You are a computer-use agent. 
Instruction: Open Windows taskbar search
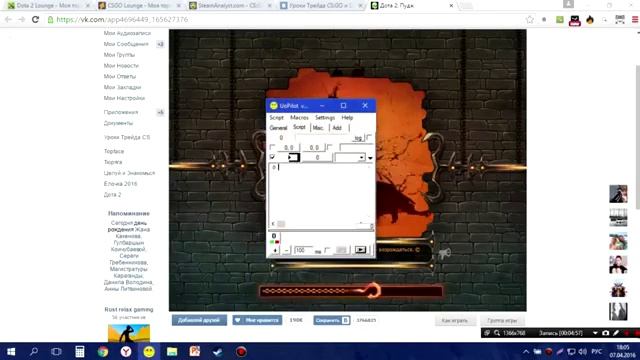tap(34, 351)
